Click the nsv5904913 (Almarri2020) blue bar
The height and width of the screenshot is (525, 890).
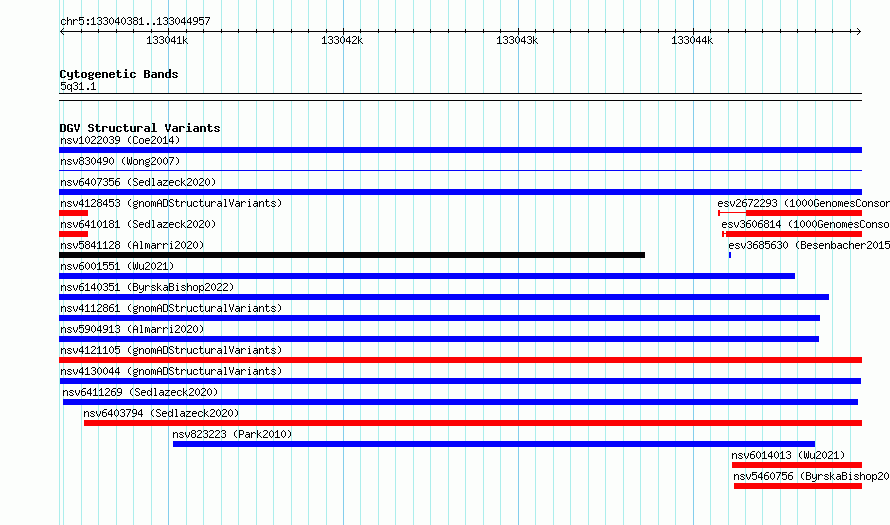[439, 339]
